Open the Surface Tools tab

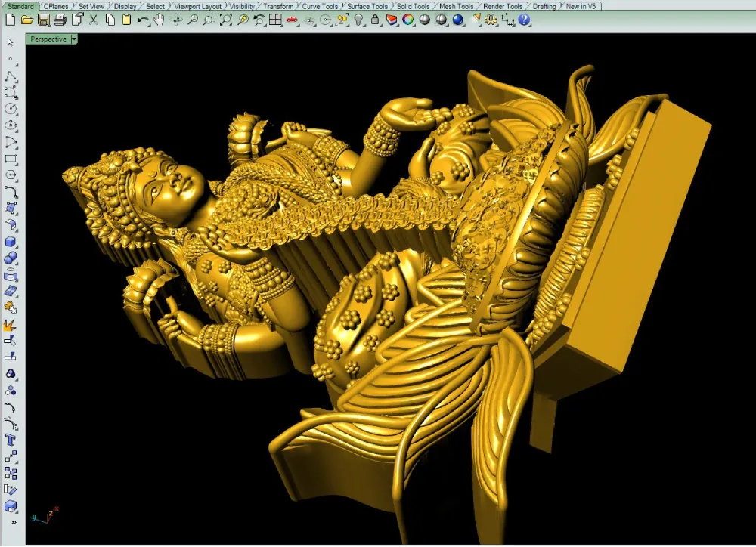pos(367,6)
